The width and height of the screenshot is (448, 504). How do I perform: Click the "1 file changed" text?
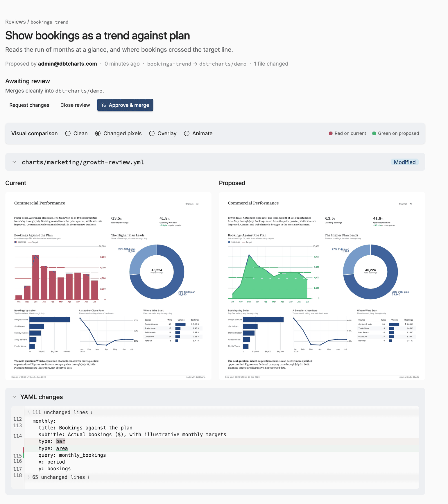271,64
